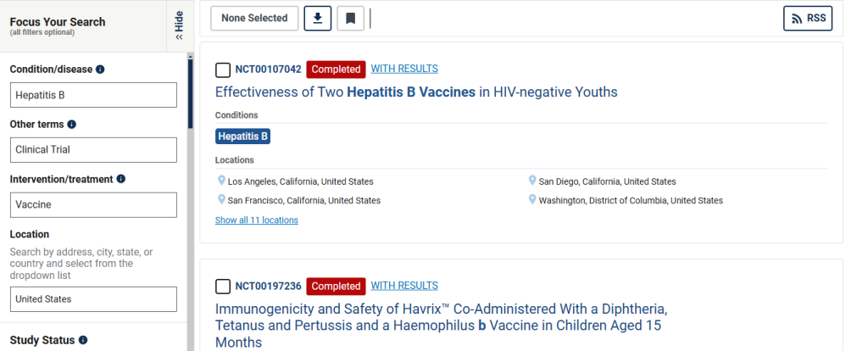Click the download results icon
This screenshot has width=868, height=351.
coord(318,19)
